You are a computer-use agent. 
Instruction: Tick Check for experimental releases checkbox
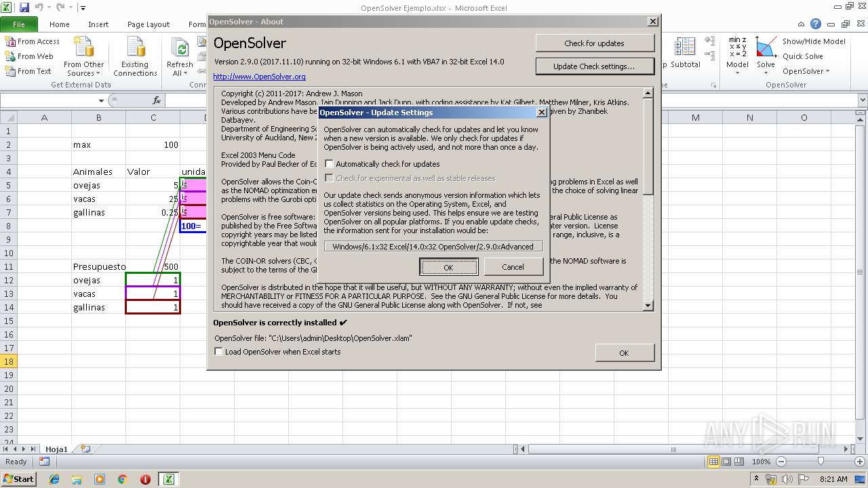pos(330,178)
